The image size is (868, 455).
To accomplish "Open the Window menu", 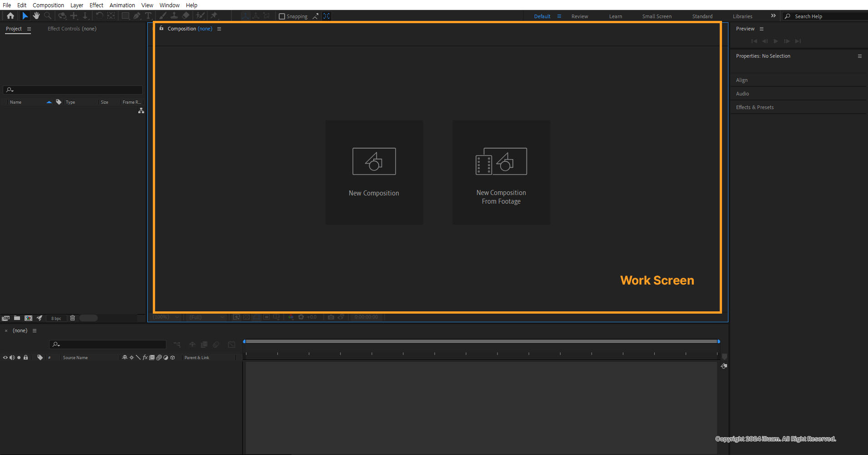I will click(x=170, y=5).
